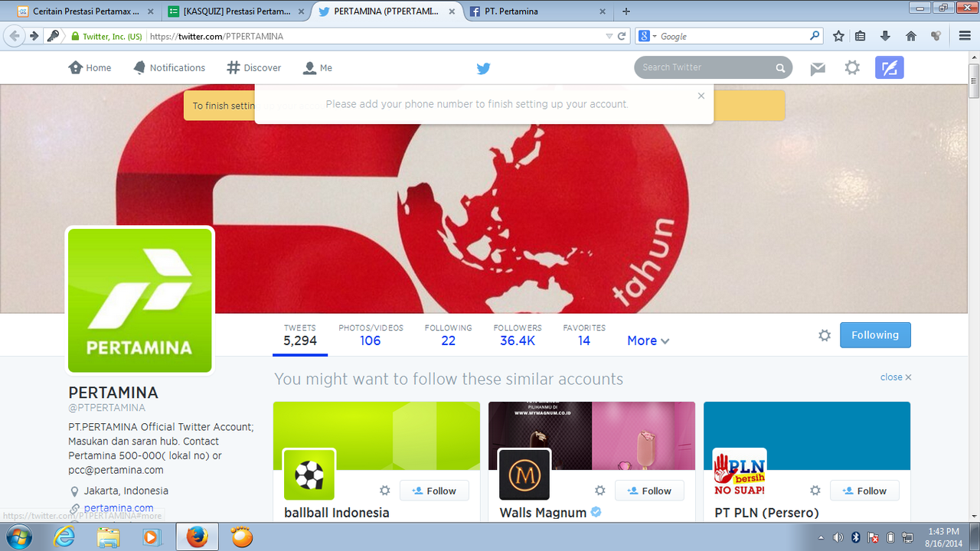The image size is (980, 551).
Task: Click the compose new Tweet button
Action: (890, 67)
